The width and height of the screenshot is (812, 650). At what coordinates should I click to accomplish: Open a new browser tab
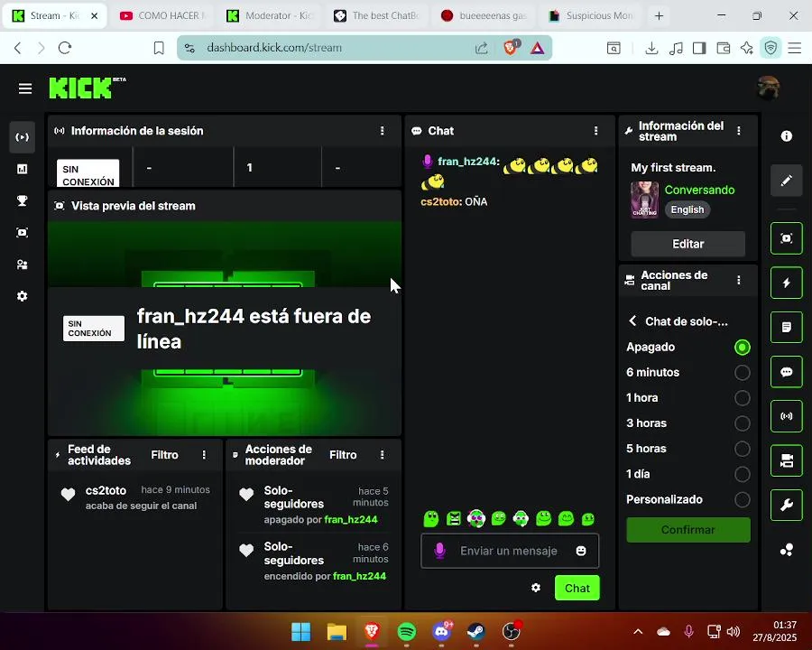[659, 16]
